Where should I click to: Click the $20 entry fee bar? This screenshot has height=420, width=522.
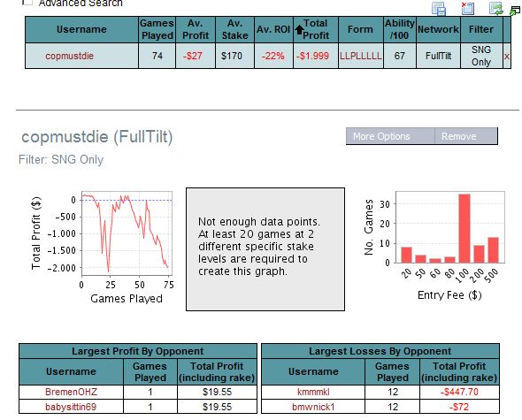pos(406,255)
